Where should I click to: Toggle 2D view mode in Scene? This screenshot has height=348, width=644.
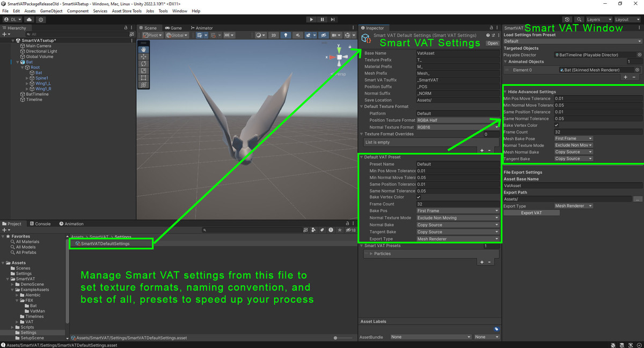pos(273,35)
